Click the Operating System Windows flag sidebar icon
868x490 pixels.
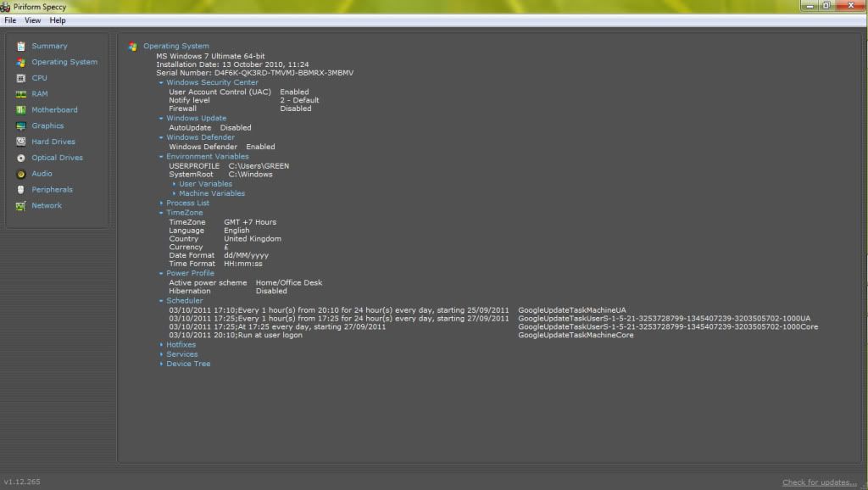point(21,63)
